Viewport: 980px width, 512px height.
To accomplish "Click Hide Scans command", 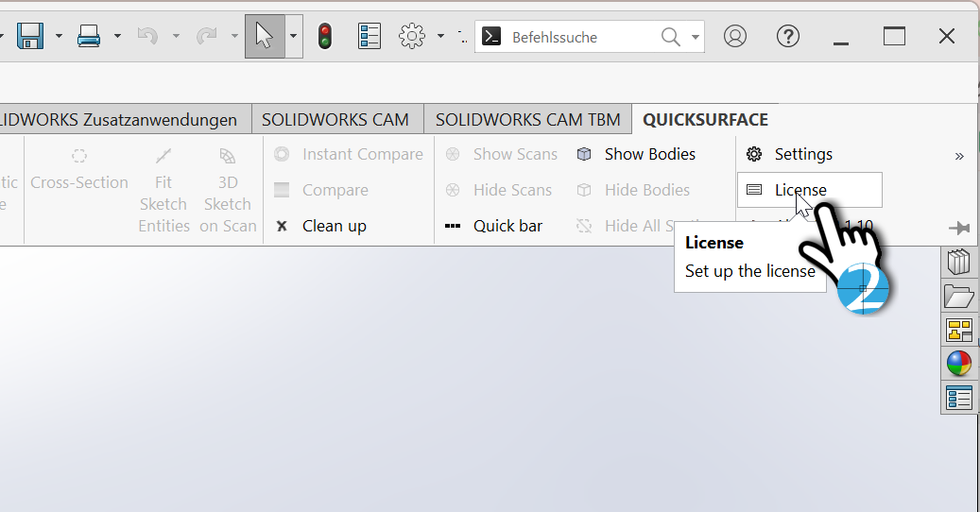I will (x=499, y=190).
